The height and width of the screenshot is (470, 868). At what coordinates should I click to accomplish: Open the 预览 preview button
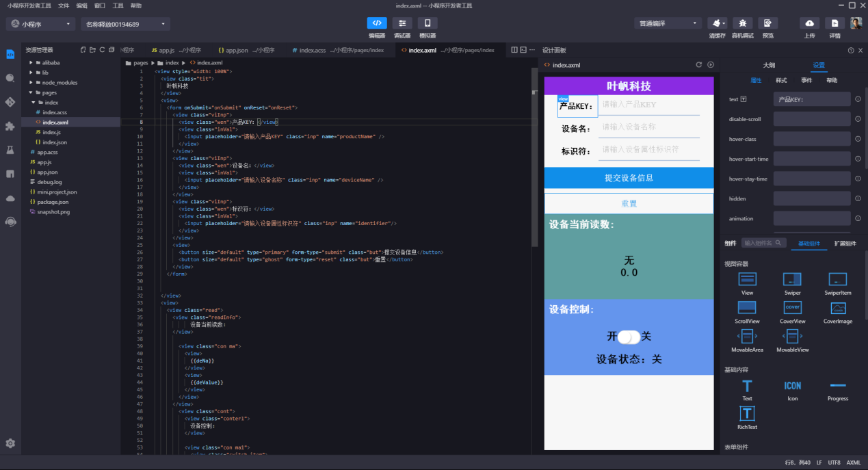click(x=768, y=23)
